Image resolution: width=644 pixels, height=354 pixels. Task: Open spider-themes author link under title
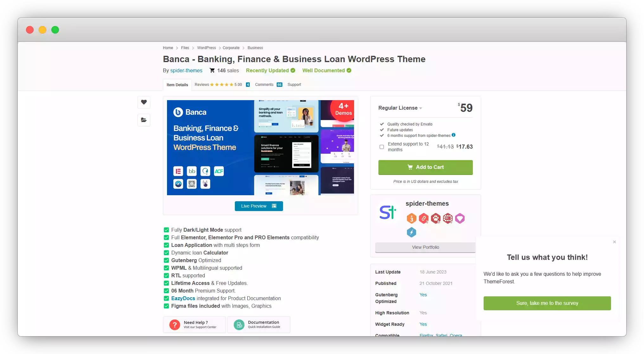pyautogui.click(x=186, y=70)
